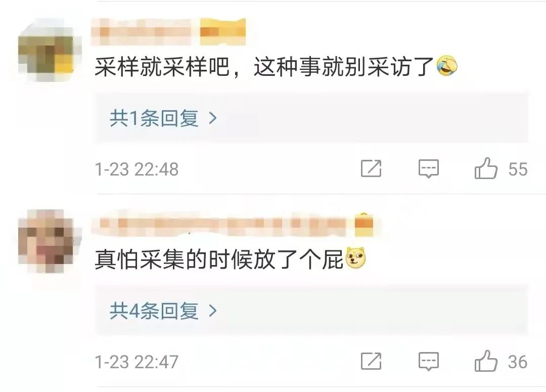Click the badge icon beside second username

pyautogui.click(x=364, y=225)
